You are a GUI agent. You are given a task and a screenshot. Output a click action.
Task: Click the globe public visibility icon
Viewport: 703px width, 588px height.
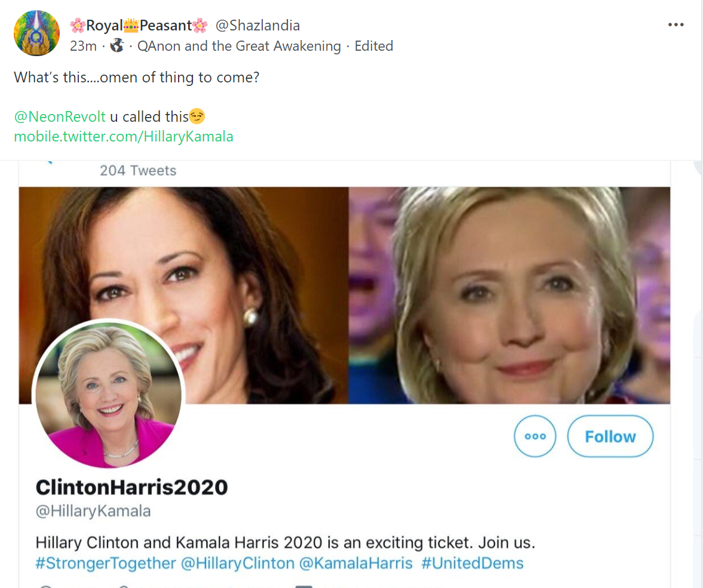click(117, 46)
